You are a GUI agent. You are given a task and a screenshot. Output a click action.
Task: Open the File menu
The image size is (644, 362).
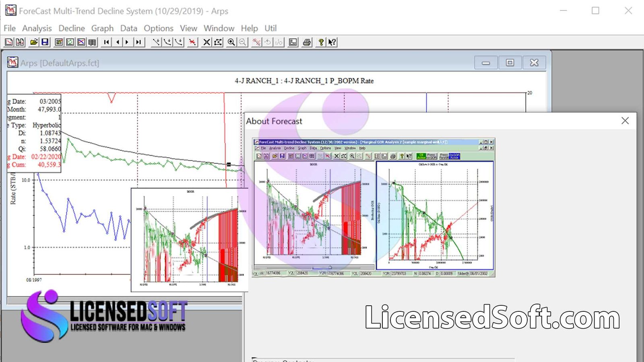tap(10, 28)
